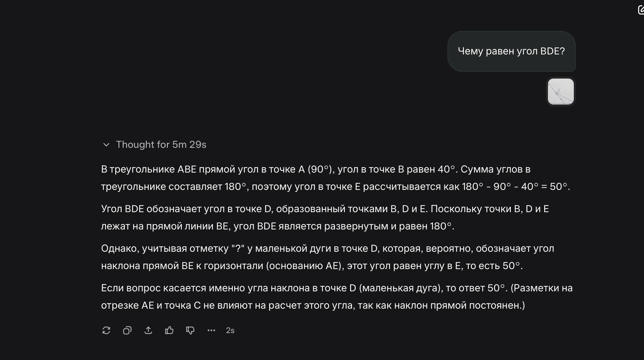Collapse the thinking section chevron arrow
Viewport: 644px width, 360px height.
(106, 145)
